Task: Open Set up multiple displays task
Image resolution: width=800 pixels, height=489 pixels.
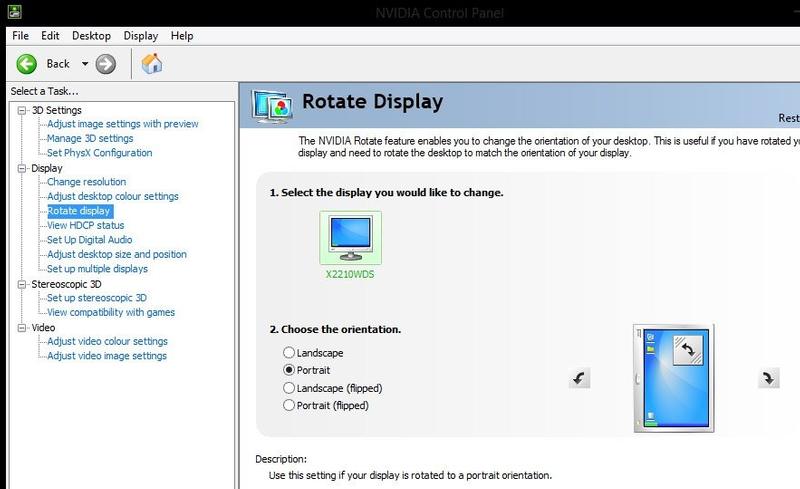Action: (97, 269)
